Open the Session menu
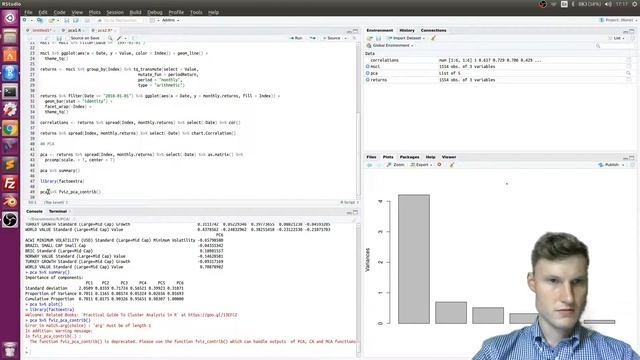The height and width of the screenshot is (360, 640). click(115, 12)
